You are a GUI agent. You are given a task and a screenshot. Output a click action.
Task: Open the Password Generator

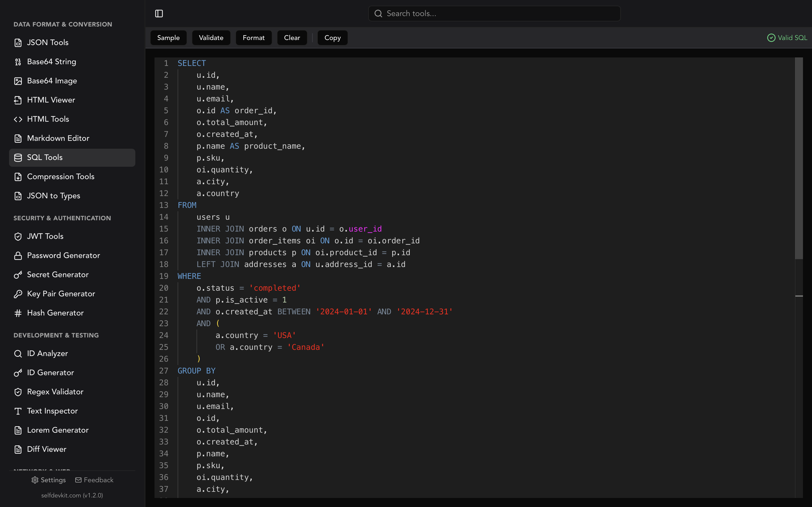coord(63,255)
